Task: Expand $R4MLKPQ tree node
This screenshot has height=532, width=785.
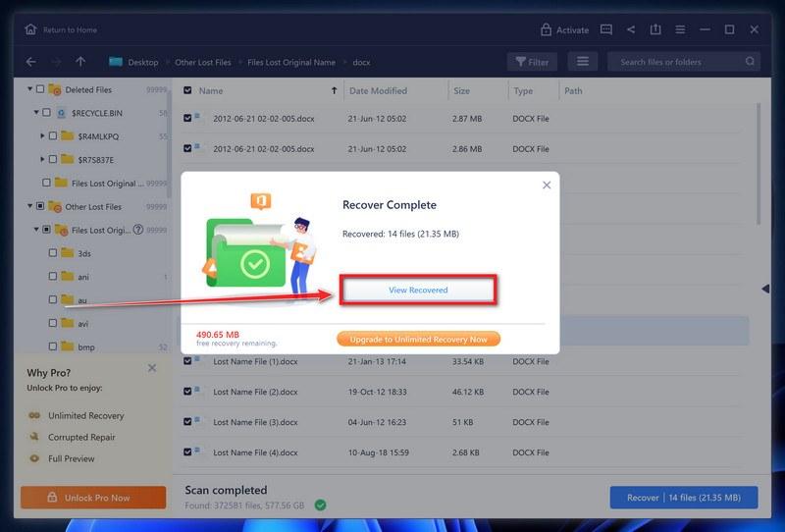Action: 42,135
